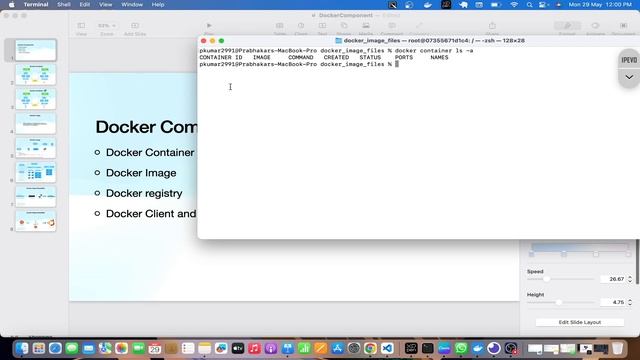Click the Share icon in the Keynote toolbar

(492, 26)
